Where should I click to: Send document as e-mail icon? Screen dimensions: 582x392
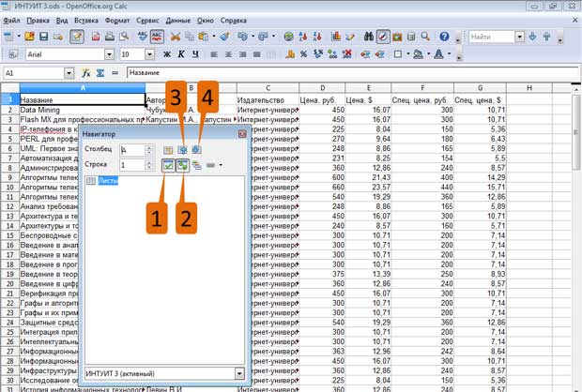(58, 37)
